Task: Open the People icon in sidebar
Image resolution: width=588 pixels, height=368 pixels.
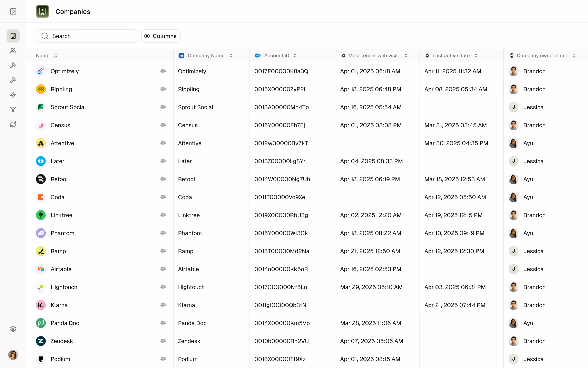Action: pos(13,51)
